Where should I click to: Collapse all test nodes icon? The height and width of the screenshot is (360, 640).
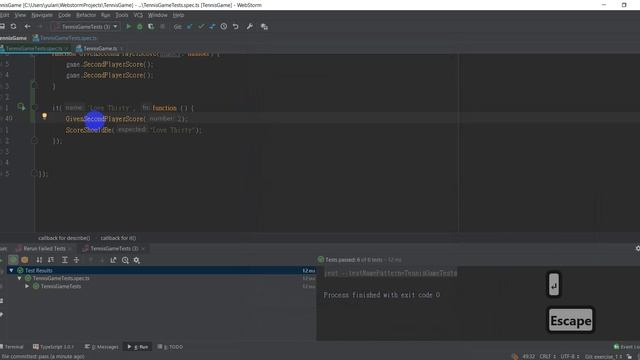[x=76, y=260]
